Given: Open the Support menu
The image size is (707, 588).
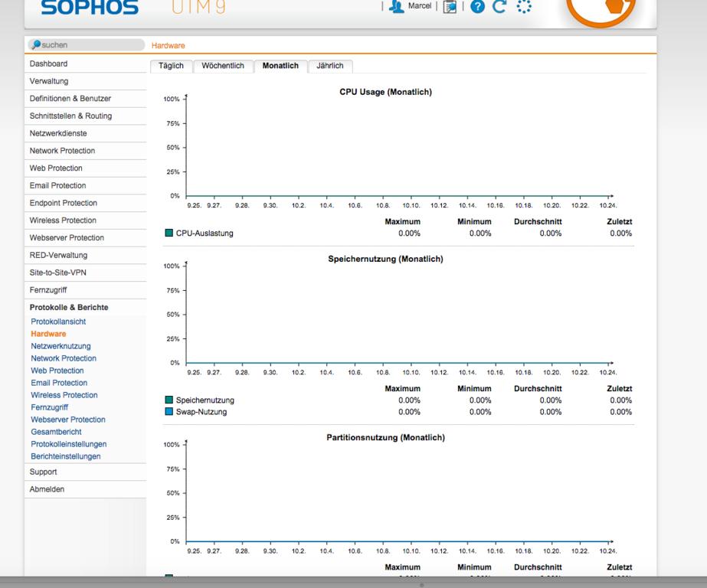Looking at the screenshot, I should (86, 472).
